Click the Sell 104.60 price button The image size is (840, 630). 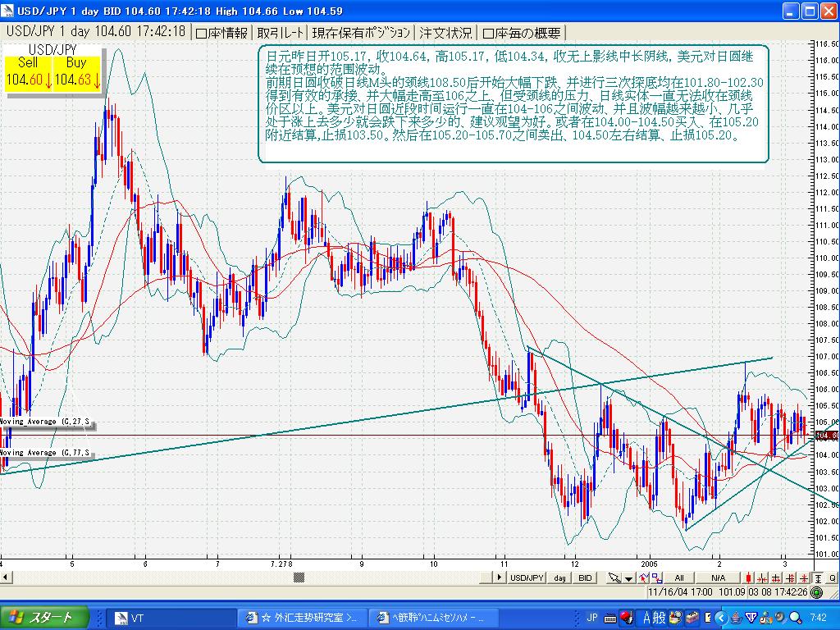[x=28, y=72]
